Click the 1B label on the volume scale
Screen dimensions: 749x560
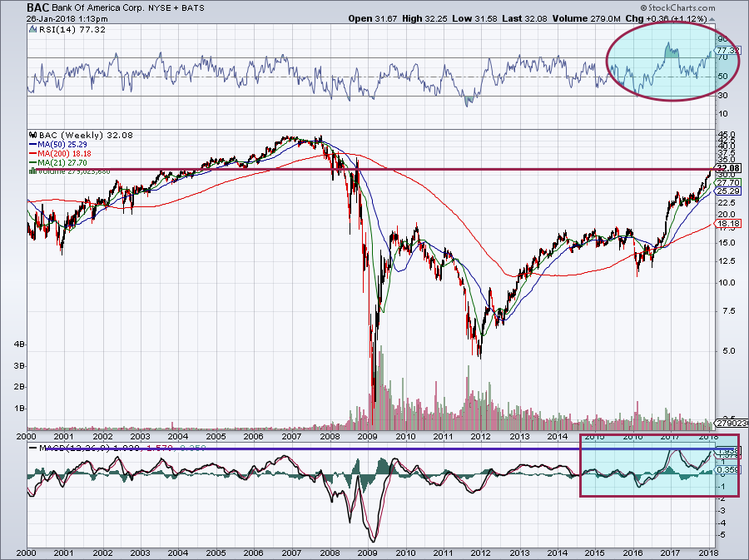tap(21, 409)
